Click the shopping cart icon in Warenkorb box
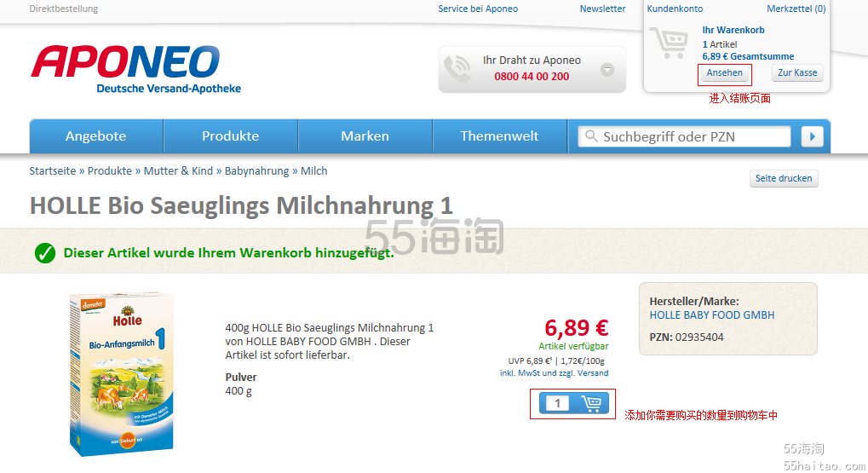 tap(669, 42)
